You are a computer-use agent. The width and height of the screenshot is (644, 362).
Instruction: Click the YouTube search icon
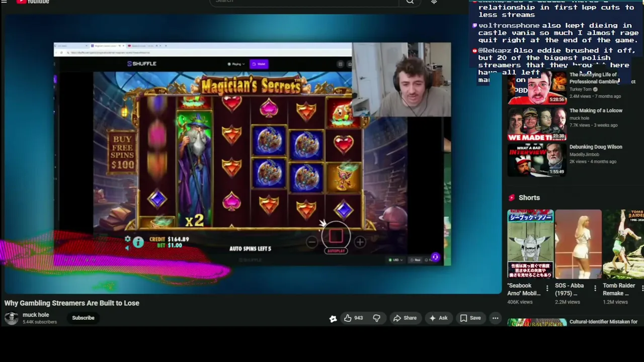point(410,2)
